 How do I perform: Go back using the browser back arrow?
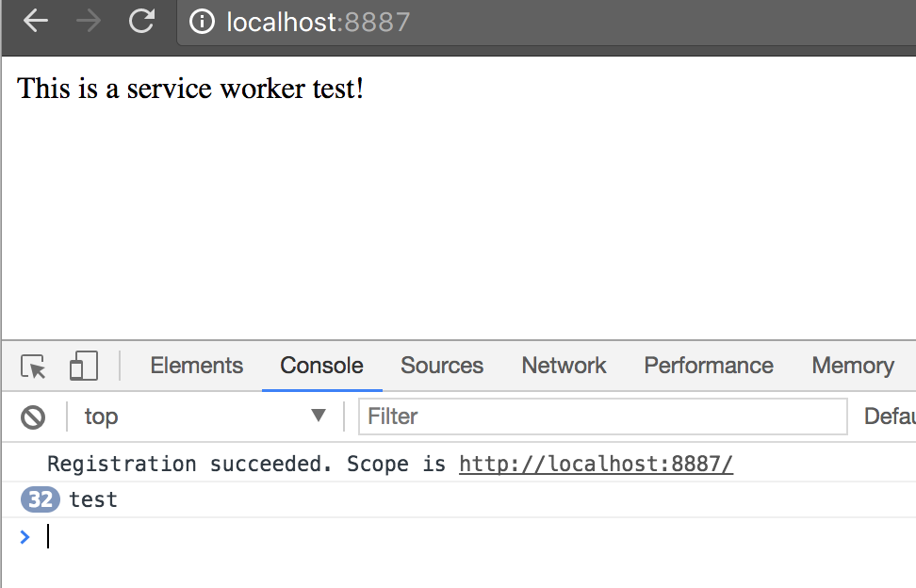pos(36,21)
